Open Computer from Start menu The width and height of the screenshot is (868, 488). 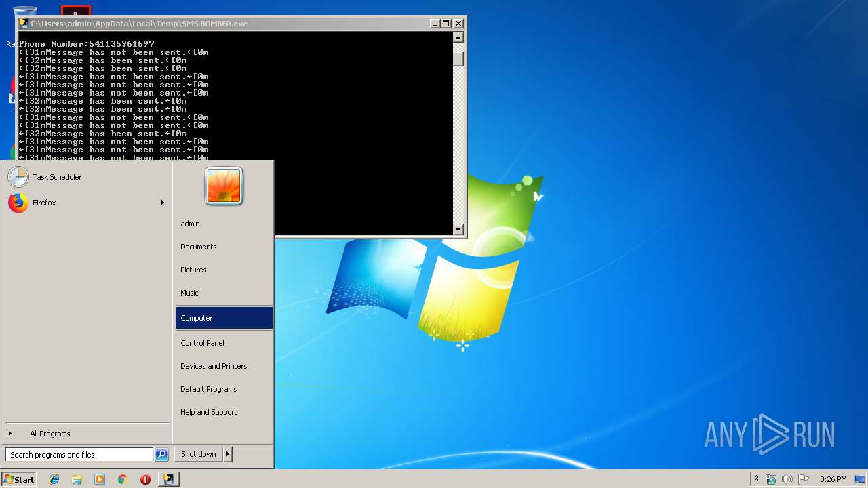pos(224,318)
